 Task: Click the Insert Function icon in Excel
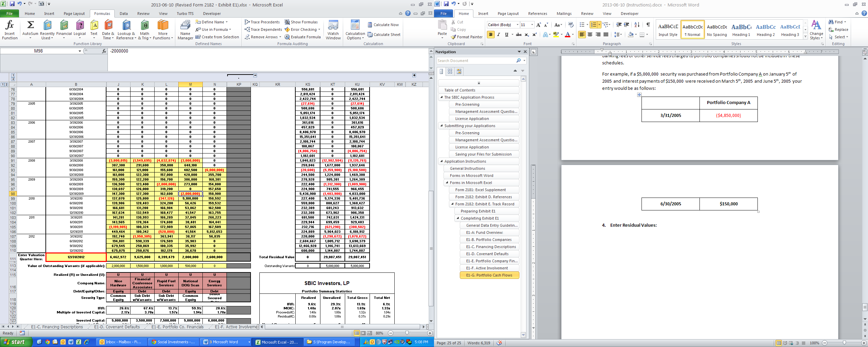[x=9, y=29]
